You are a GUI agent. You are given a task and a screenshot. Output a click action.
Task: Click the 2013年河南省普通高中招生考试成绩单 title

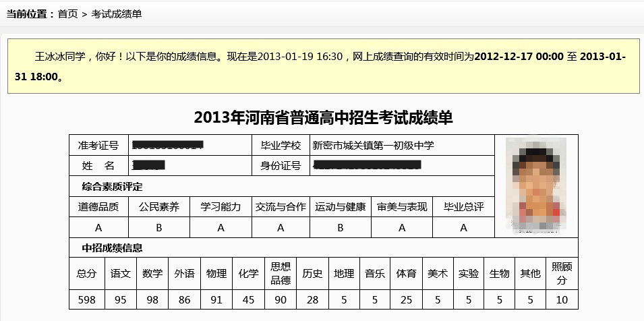[323, 117]
